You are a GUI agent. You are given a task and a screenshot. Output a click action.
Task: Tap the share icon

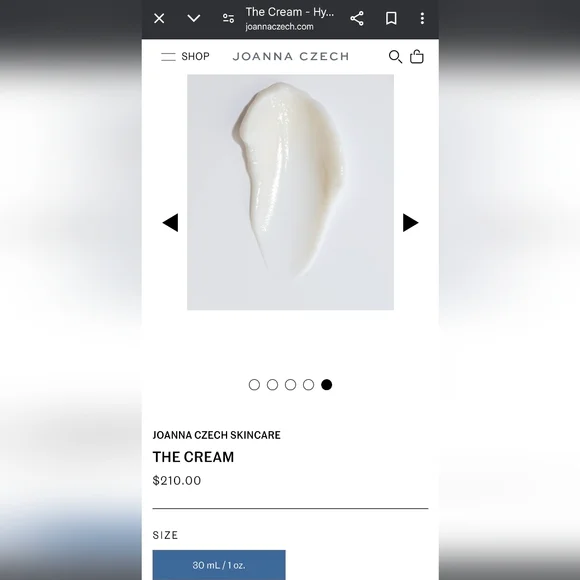tap(357, 18)
